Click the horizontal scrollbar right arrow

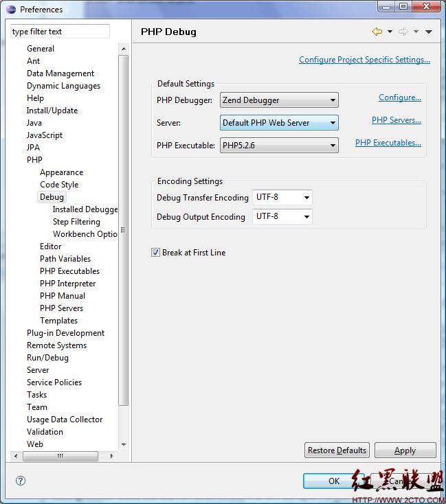click(111, 456)
